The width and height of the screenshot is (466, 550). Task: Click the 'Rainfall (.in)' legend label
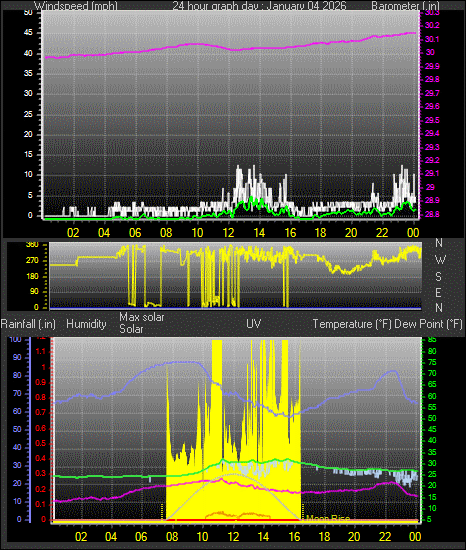[28, 324]
